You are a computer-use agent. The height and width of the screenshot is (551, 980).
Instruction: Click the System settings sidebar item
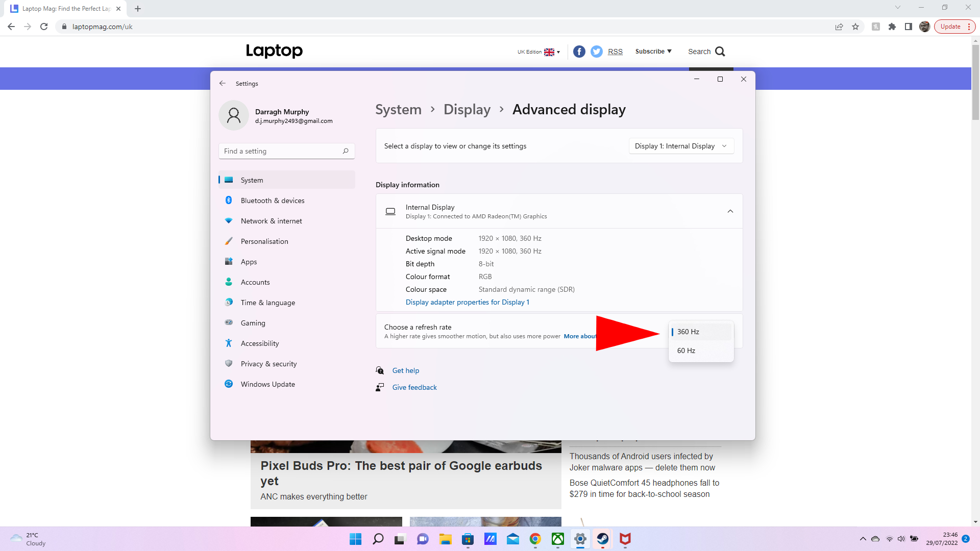[251, 180]
